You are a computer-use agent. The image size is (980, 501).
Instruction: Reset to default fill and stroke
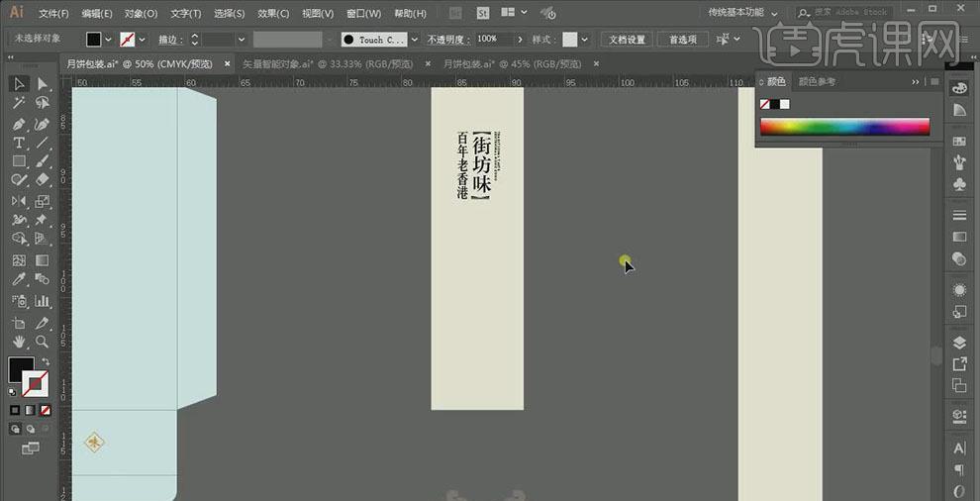[x=13, y=391]
